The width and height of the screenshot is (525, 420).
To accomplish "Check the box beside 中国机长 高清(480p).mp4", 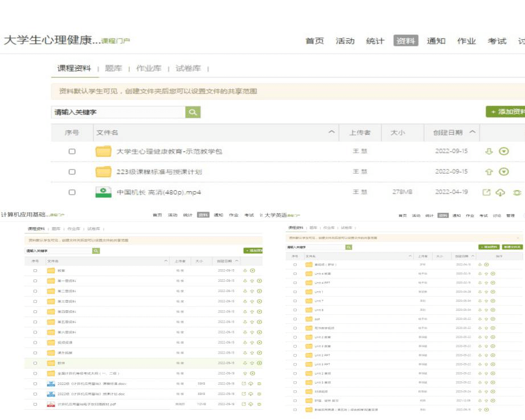I will [72, 192].
